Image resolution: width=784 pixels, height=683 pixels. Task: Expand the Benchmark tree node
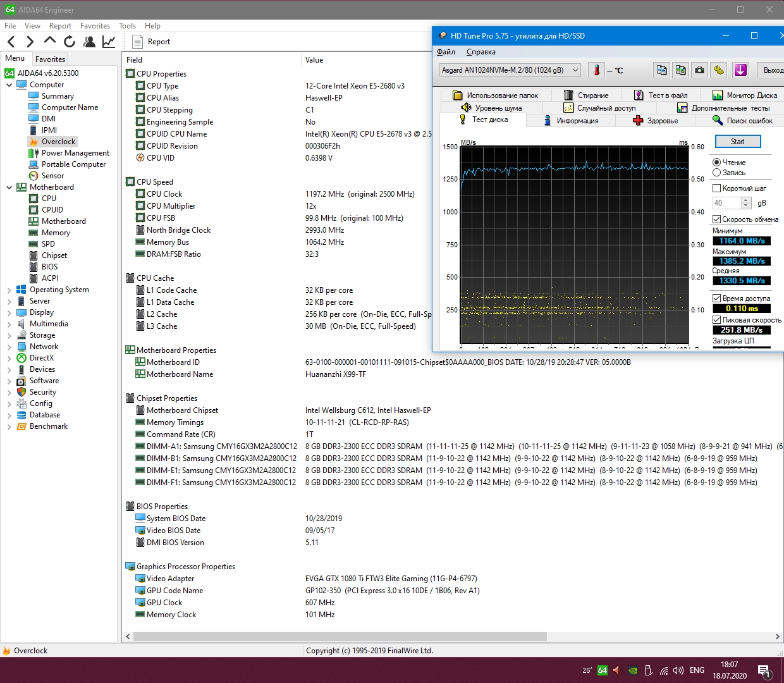click(9, 426)
